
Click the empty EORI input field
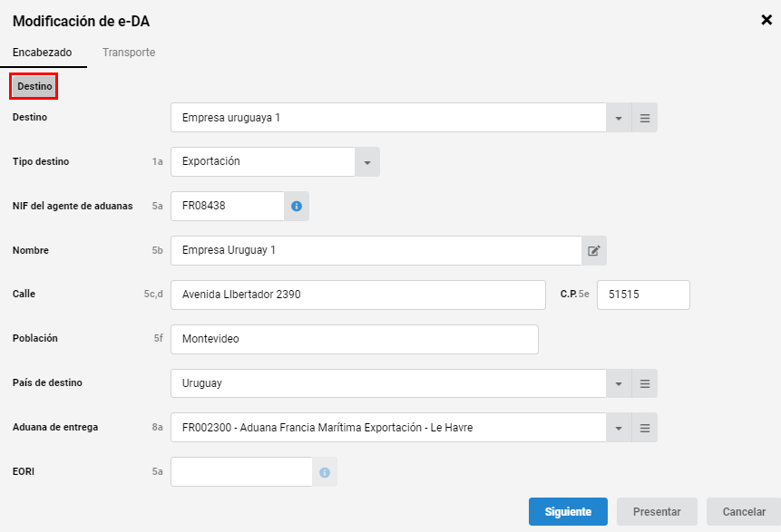tap(241, 472)
